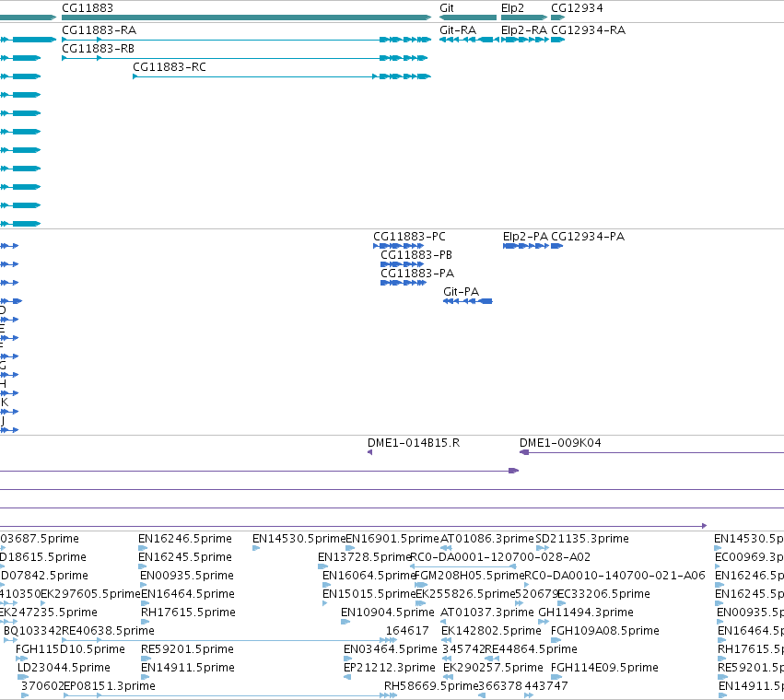Click the RH17615.5prime EST label
Screen dimensions: 784x700
[x=188, y=612]
